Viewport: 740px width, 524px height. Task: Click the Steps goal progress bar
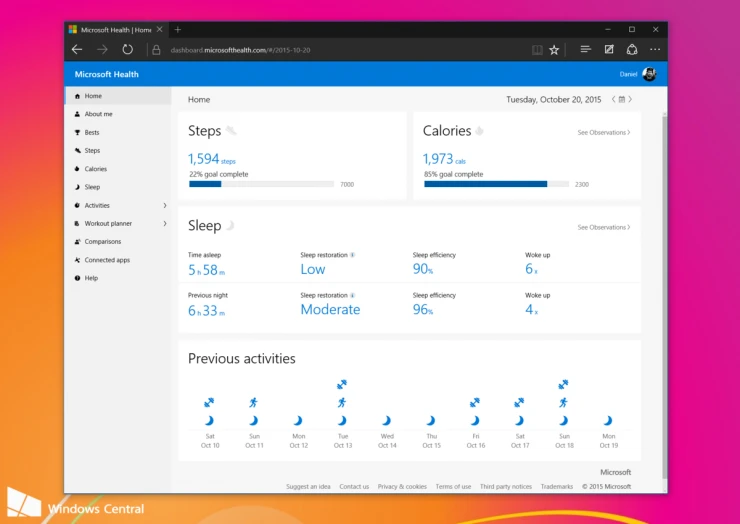click(261, 184)
